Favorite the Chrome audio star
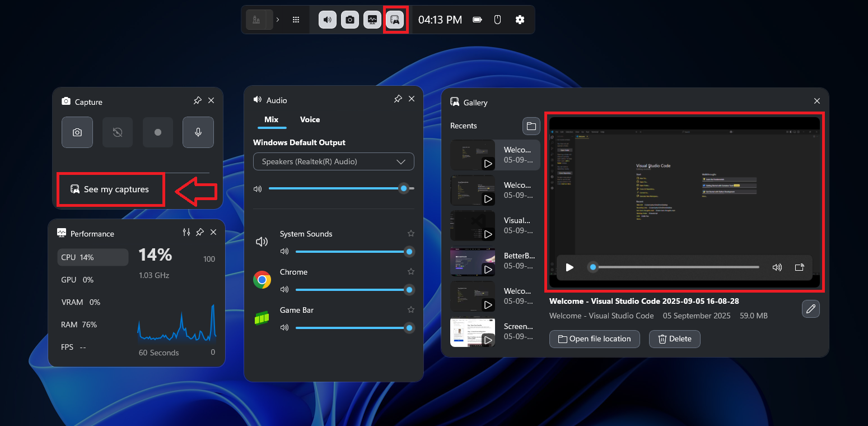The height and width of the screenshot is (426, 868). [411, 272]
